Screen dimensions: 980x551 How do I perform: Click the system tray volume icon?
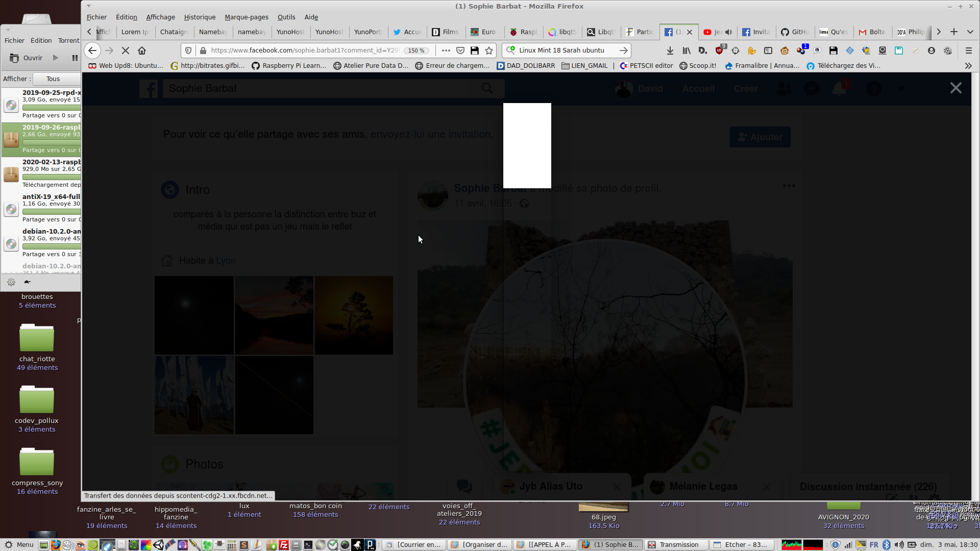pyautogui.click(x=899, y=545)
